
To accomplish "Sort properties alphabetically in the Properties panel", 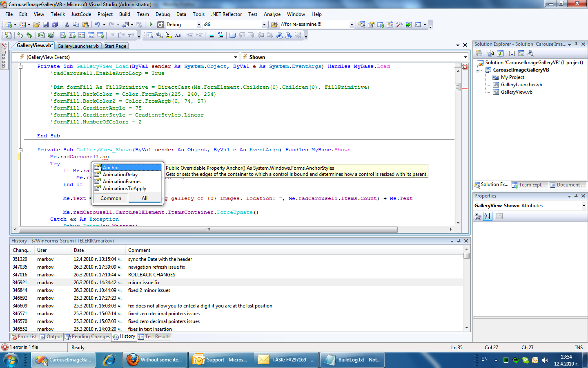I will (x=488, y=216).
